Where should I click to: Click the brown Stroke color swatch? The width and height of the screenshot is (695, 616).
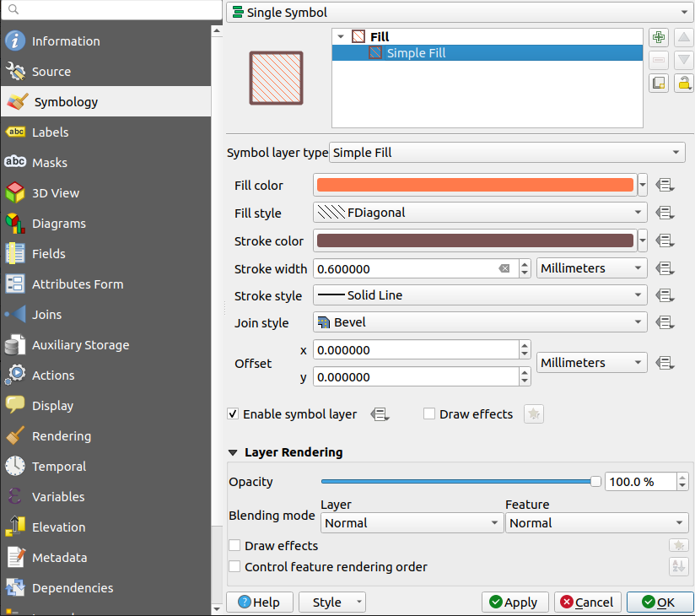[475, 240]
